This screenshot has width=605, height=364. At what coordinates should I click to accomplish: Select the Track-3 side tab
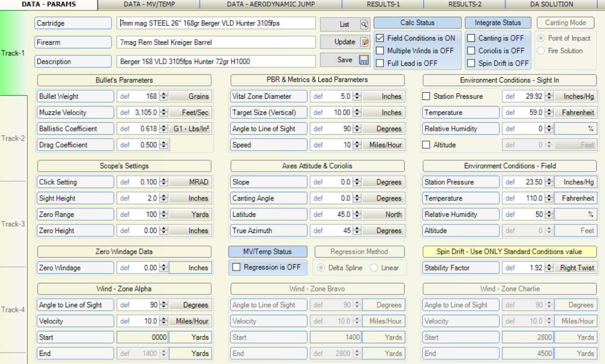coord(13,224)
